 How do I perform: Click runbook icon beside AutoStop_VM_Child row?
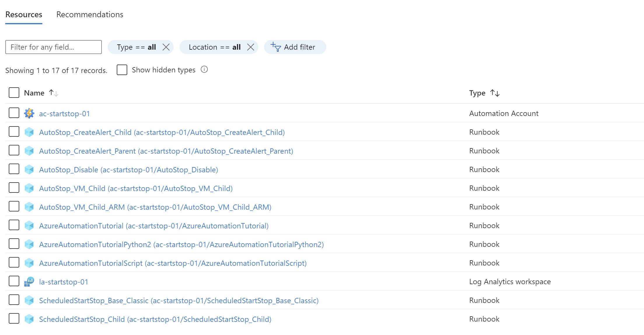[29, 188]
